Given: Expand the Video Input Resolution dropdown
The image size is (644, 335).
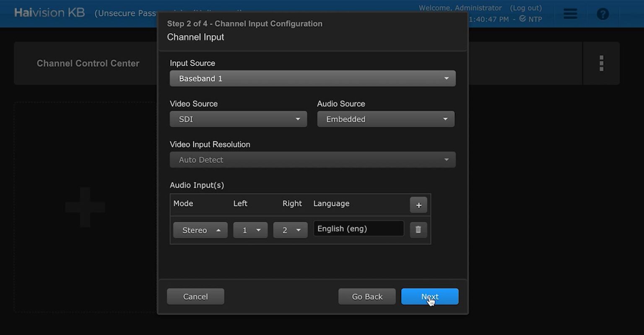Looking at the screenshot, I should tap(312, 160).
